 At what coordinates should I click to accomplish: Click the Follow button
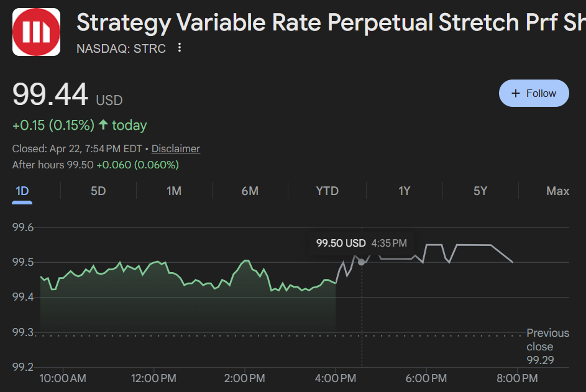point(534,93)
